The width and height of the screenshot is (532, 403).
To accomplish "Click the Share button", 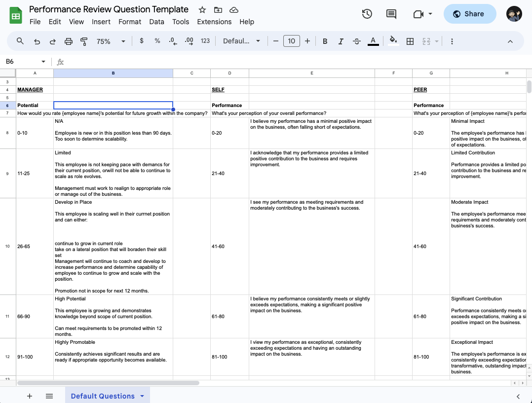I will (x=469, y=14).
